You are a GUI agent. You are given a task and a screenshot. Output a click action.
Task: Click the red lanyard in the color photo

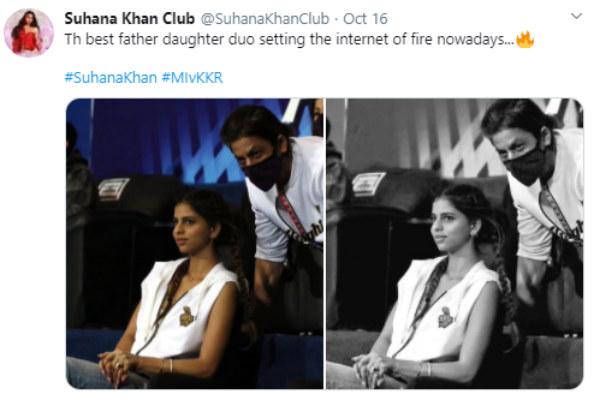pos(291,213)
